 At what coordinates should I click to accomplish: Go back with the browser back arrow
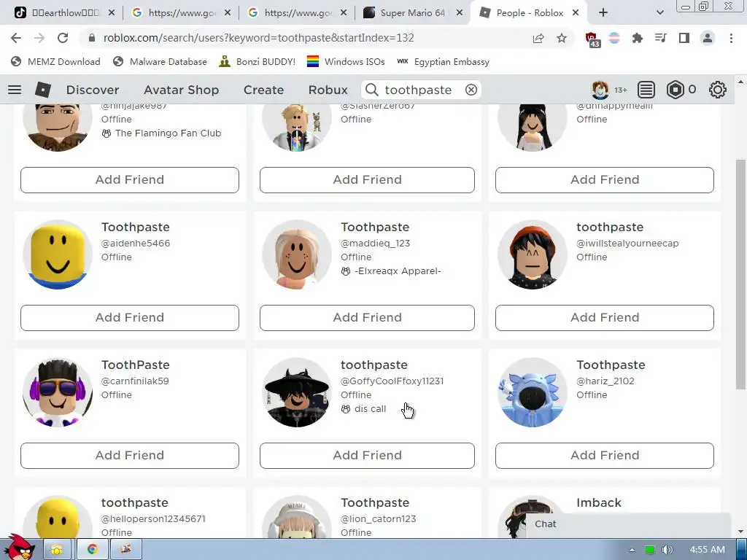[x=16, y=38]
